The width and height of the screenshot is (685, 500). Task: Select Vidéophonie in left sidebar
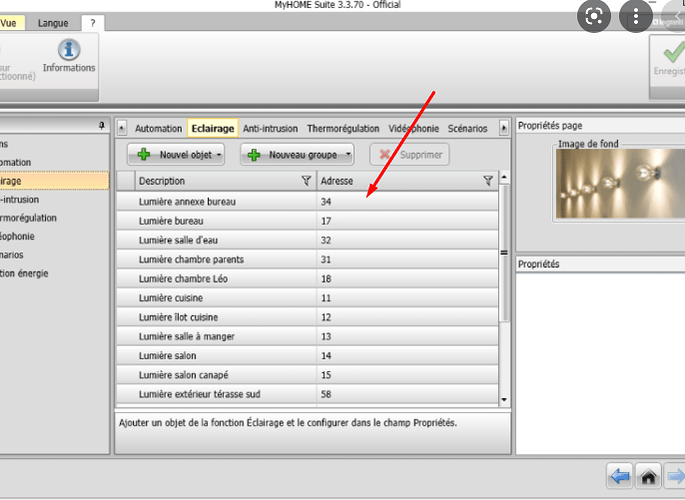point(54,236)
